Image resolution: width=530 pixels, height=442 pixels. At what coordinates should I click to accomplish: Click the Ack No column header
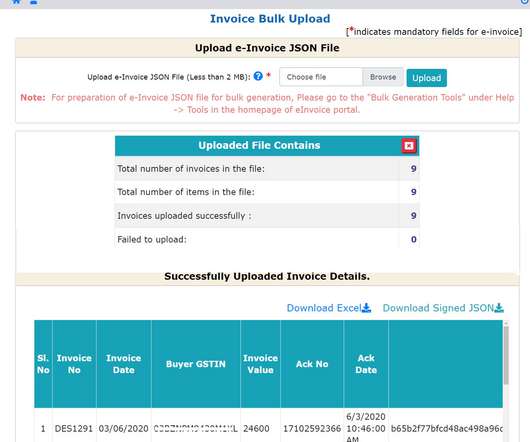click(312, 364)
